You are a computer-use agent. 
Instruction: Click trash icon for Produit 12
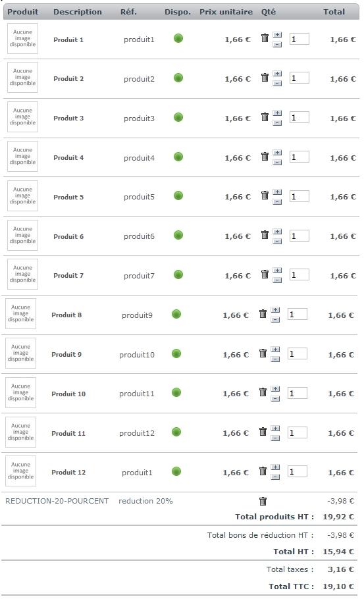pyautogui.click(x=263, y=471)
